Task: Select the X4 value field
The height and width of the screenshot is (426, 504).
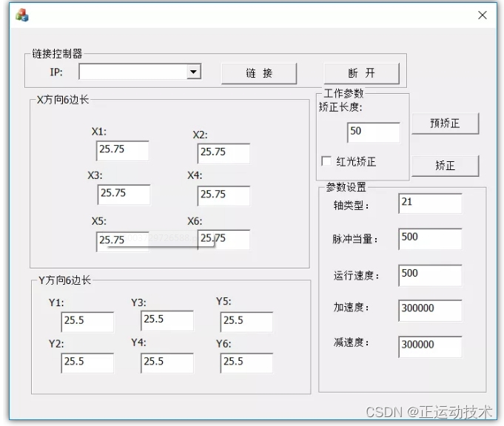Action: [x=224, y=196]
